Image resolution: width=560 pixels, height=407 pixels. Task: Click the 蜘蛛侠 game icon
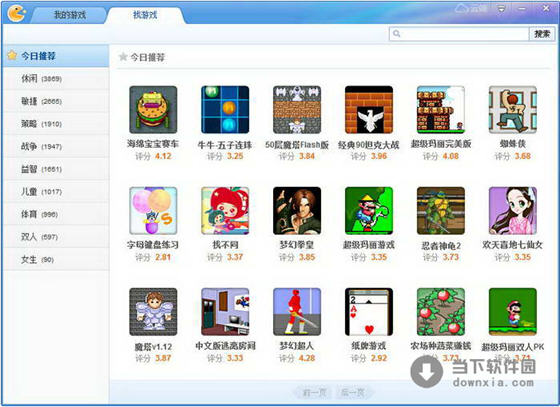(x=513, y=110)
